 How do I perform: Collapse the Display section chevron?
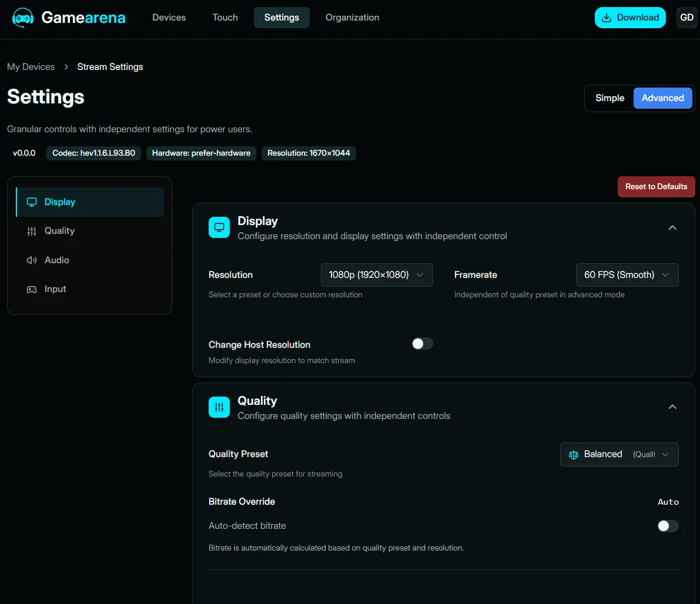pos(672,227)
